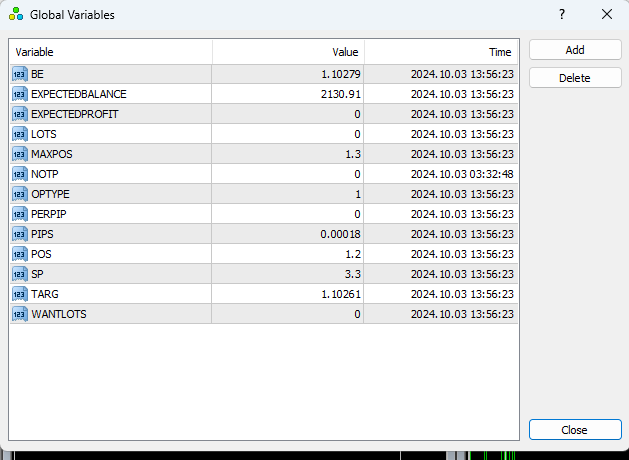The image size is (629, 460).
Task: Select the EXPECTEDBALANCE variable name
Action: point(79,94)
